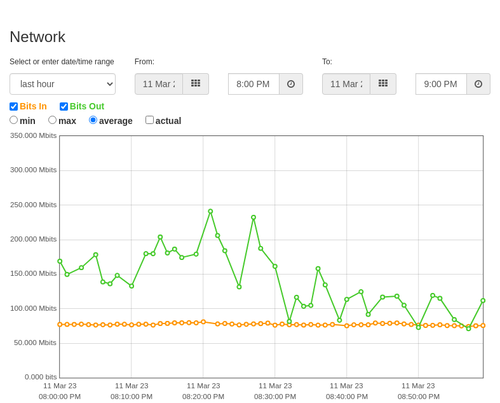Select the average radio button
This screenshot has width=500, height=403.
point(93,120)
